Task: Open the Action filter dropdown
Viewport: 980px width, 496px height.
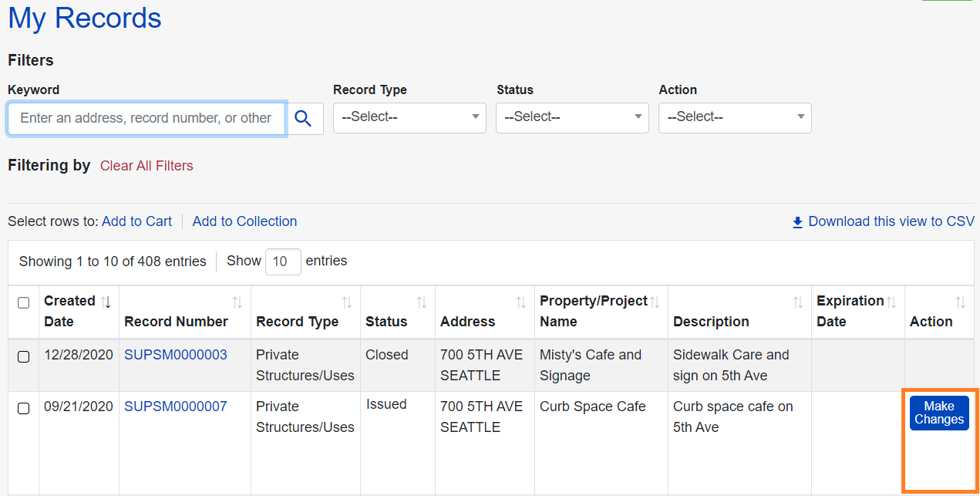Action: tap(735, 117)
